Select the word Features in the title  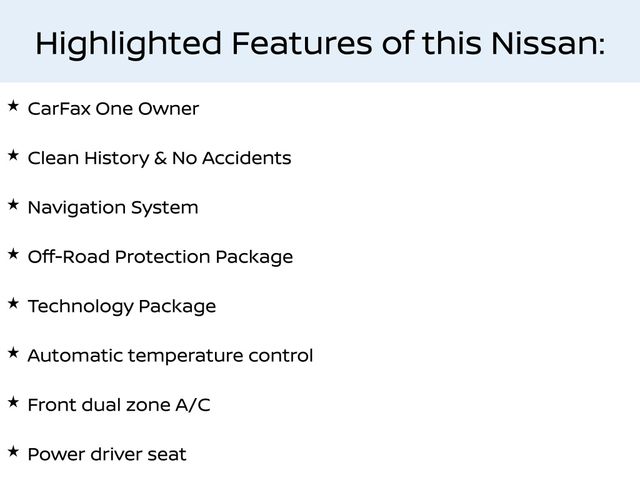point(301,43)
